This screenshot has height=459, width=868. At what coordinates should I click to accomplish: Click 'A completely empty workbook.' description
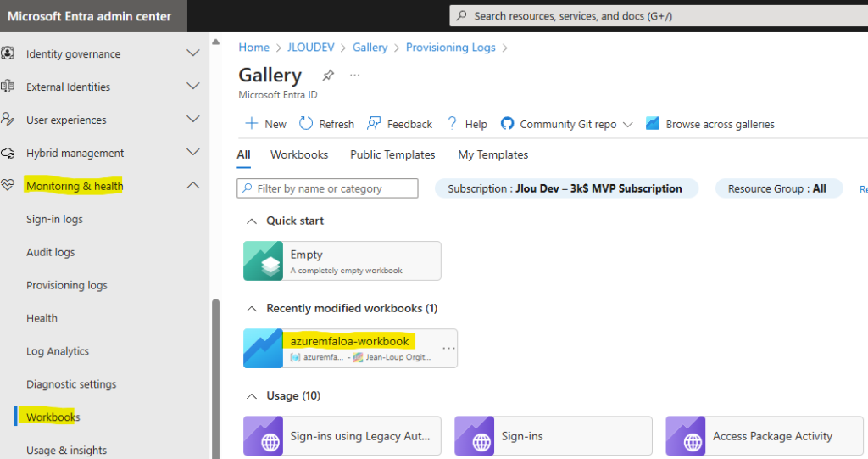pos(347,271)
